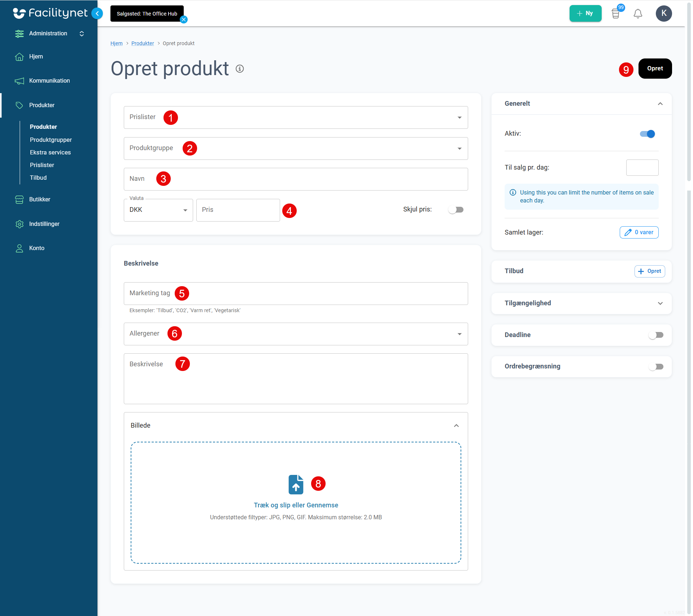This screenshot has width=693, height=616.
Task: Click the Kommunikation megaphone icon
Action: [19, 81]
